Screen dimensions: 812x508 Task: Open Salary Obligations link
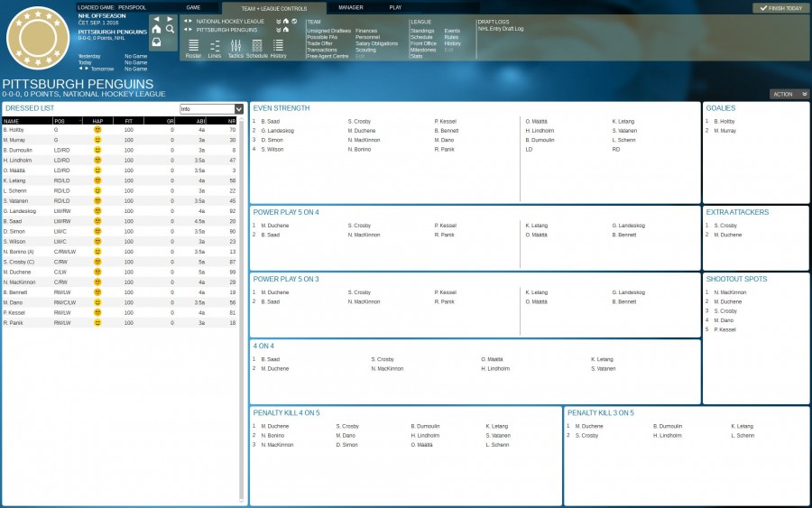pos(376,43)
